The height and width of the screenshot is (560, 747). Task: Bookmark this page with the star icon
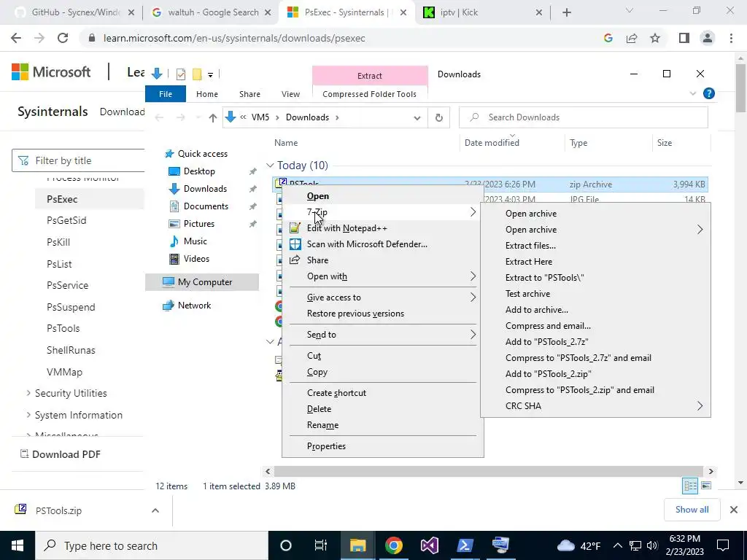[656, 38]
